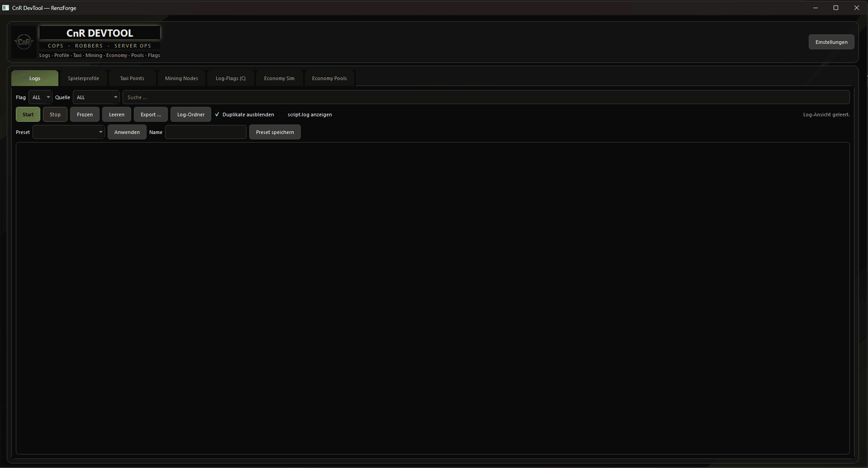Click the CnR logo icon in header
868x468 pixels.
24,42
